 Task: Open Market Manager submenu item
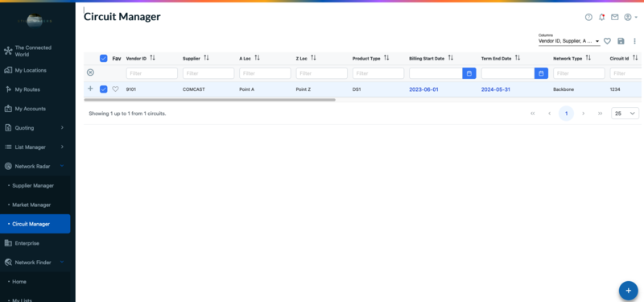(x=35, y=205)
